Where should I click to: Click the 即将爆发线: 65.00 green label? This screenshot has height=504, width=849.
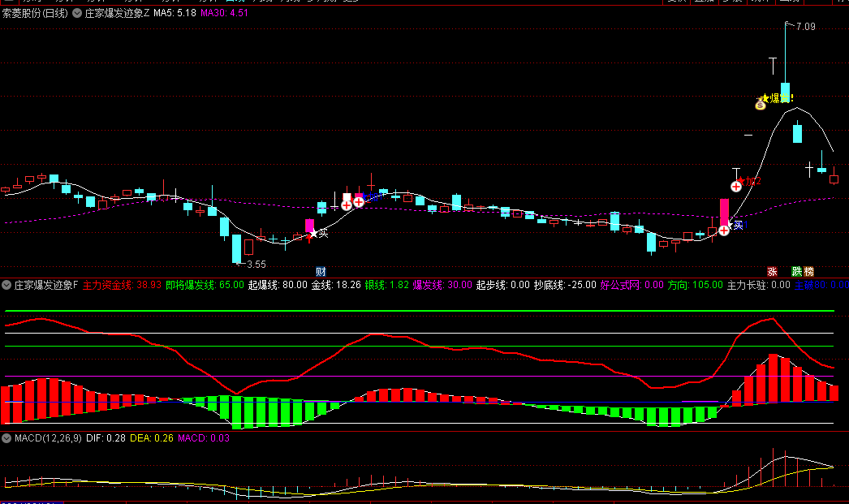pos(205,285)
